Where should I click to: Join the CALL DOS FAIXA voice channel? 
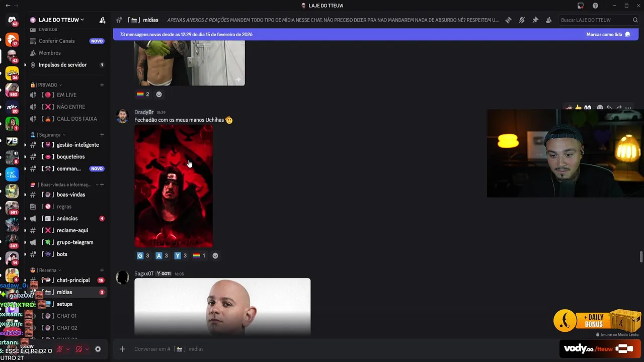click(x=67, y=119)
